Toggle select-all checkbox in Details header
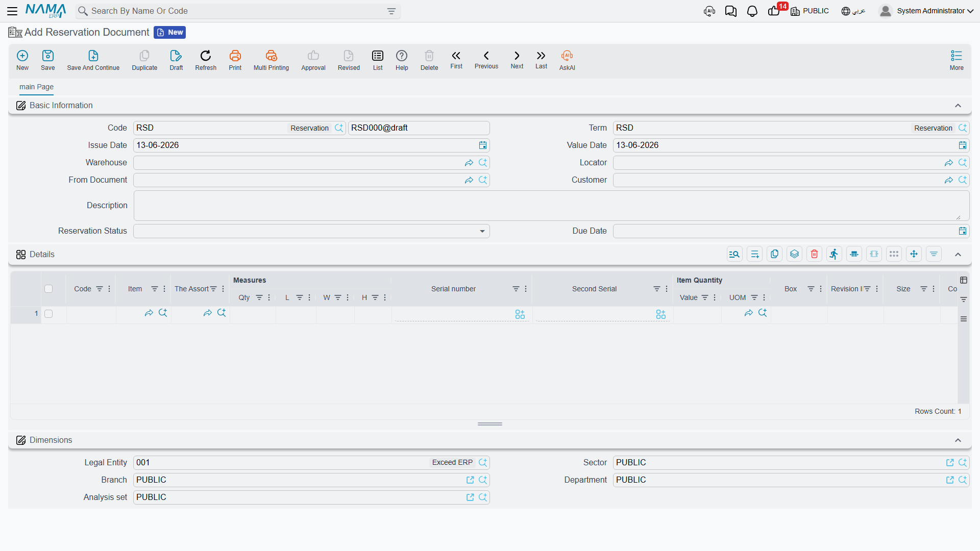980x551 pixels. tap(48, 289)
